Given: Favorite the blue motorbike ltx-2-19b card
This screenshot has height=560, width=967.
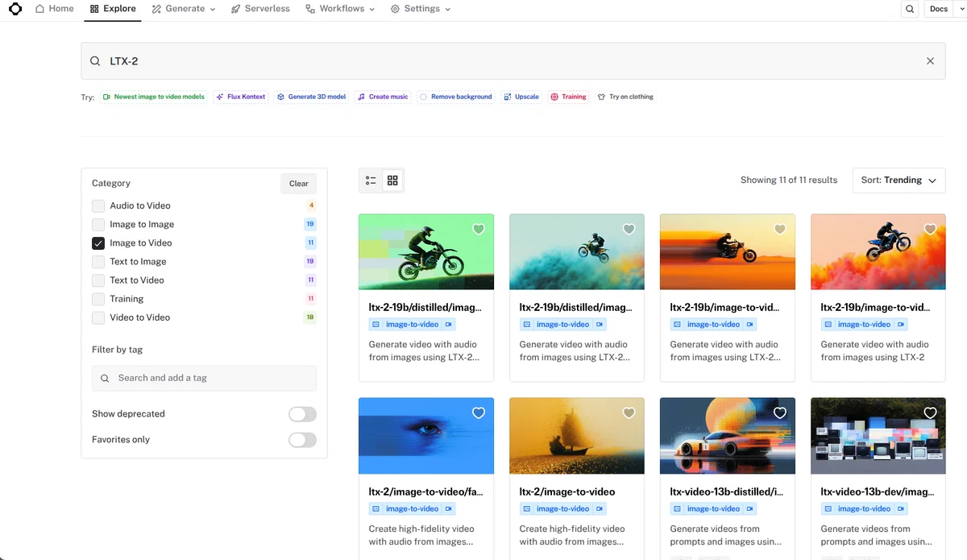Looking at the screenshot, I should coord(931,230).
